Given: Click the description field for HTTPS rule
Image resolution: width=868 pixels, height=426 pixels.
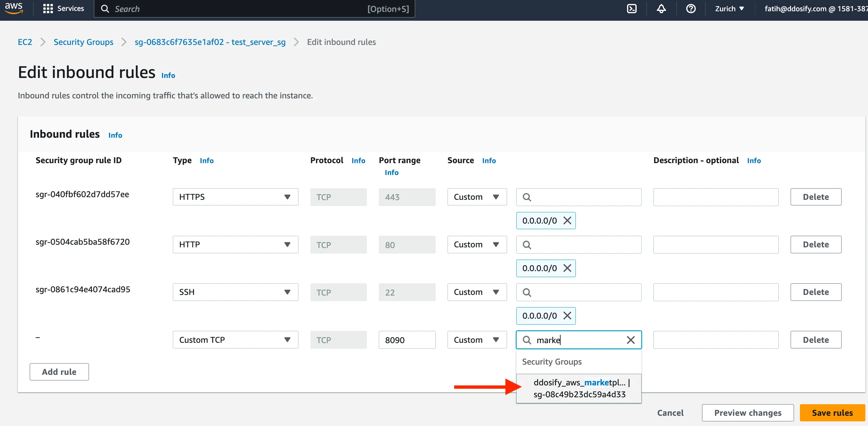Looking at the screenshot, I should pyautogui.click(x=716, y=197).
